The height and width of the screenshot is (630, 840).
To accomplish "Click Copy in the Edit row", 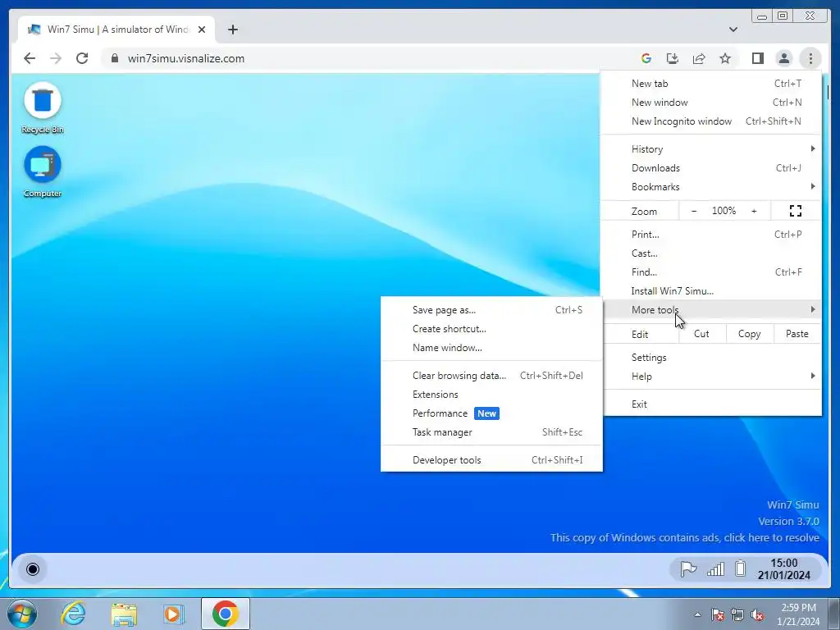I will [x=749, y=334].
